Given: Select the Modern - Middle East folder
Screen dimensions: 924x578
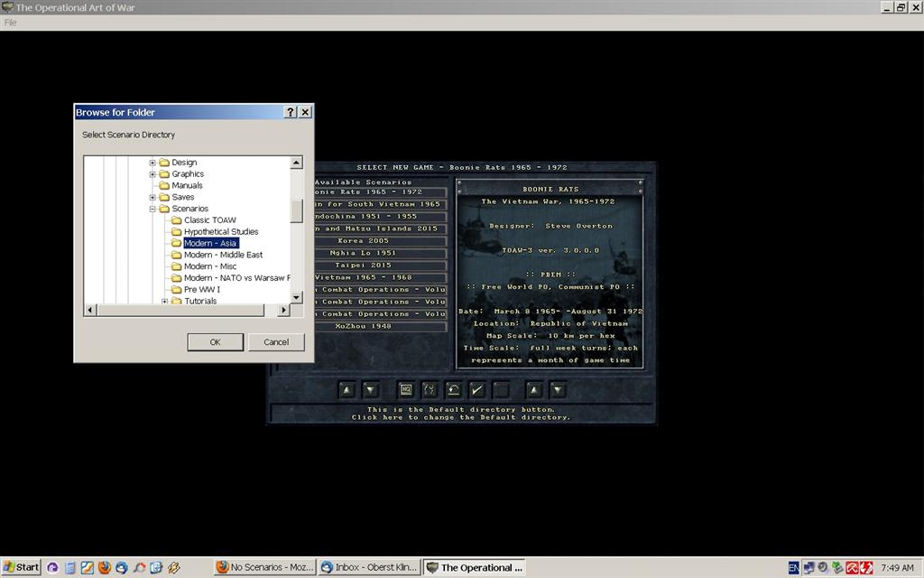Looking at the screenshot, I should (x=224, y=255).
